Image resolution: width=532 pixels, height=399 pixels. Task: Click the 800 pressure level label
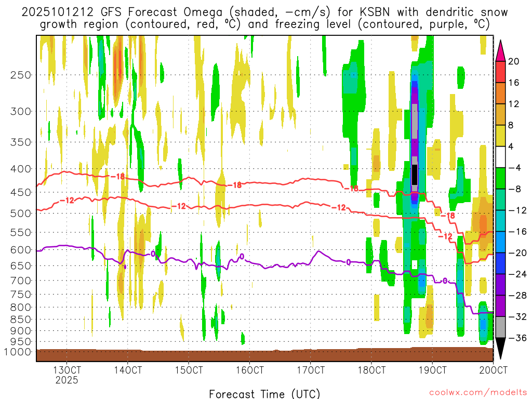pyautogui.click(x=21, y=308)
